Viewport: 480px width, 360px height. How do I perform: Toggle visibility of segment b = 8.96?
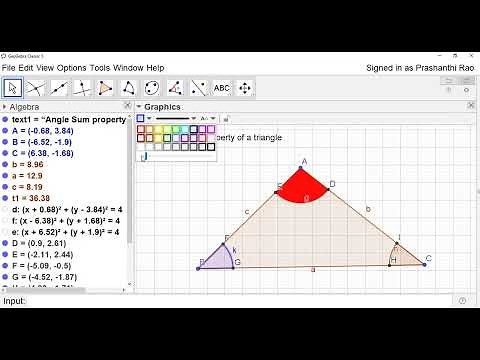coord(5,164)
